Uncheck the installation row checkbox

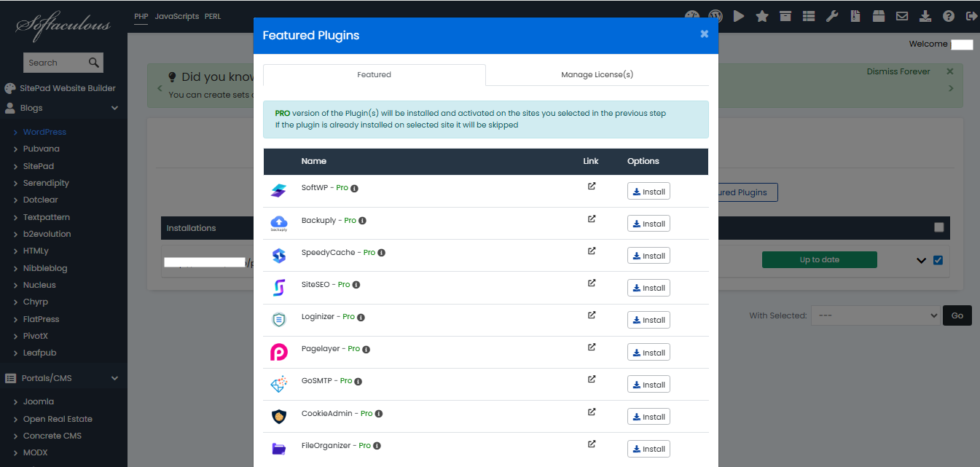[x=938, y=260]
